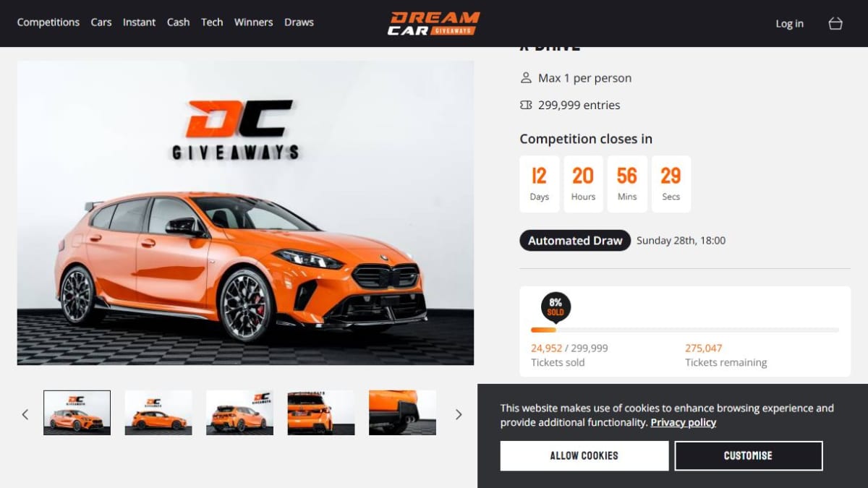Select Cash in the top navigation
The image size is (868, 488).
click(x=178, y=22)
